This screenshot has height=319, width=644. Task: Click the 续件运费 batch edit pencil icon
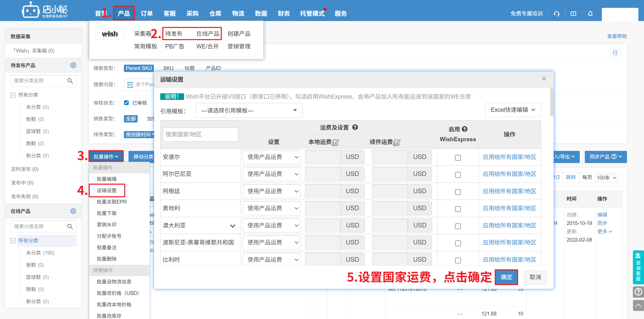tap(397, 142)
